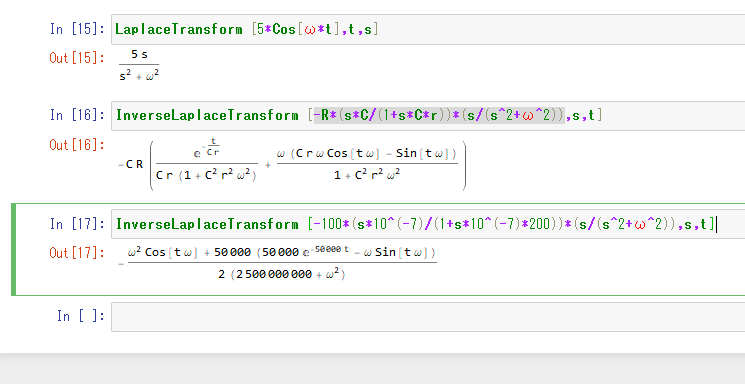The image size is (745, 384).
Task: Click the In [17]: prompt label
Action: (77, 224)
